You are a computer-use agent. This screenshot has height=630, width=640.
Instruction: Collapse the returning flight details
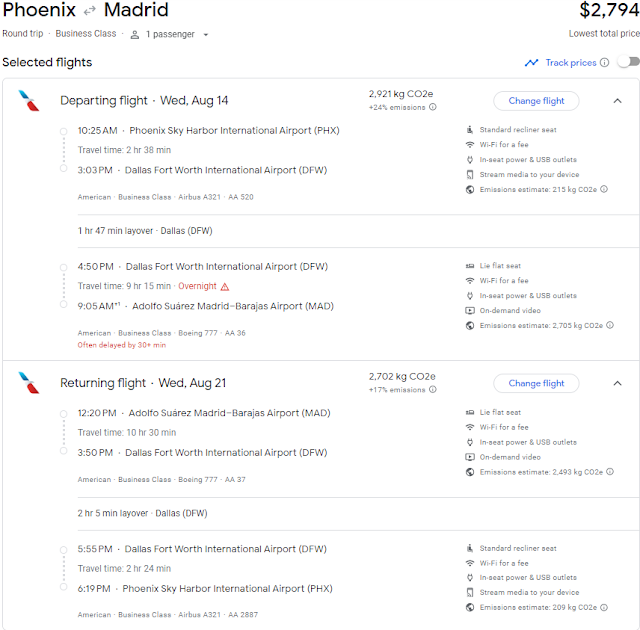[616, 383]
